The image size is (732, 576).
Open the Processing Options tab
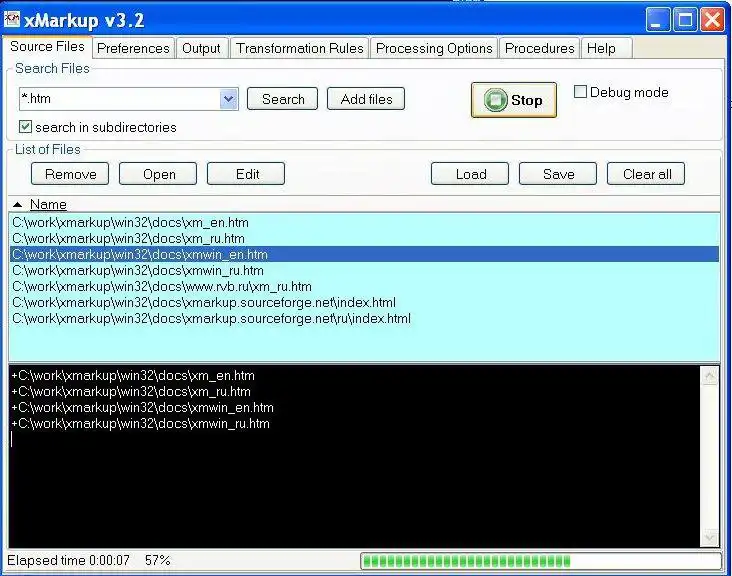[x=434, y=49]
